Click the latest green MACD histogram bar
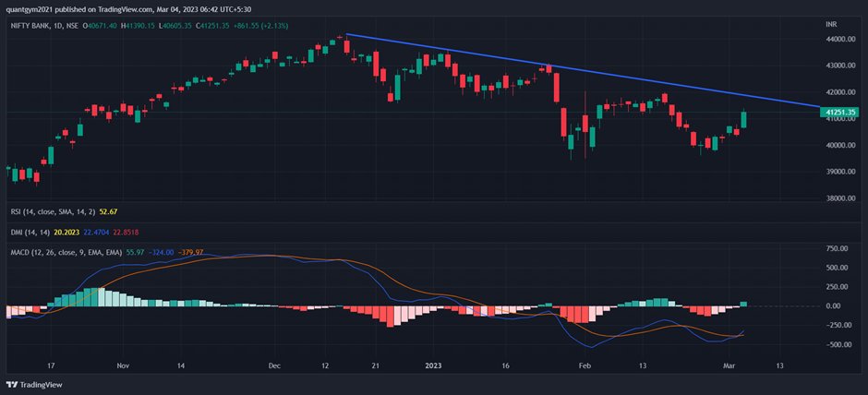 [x=744, y=304]
